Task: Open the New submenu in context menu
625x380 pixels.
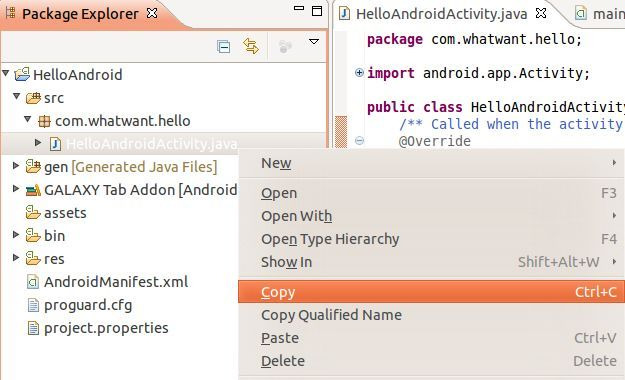Action: 431,163
